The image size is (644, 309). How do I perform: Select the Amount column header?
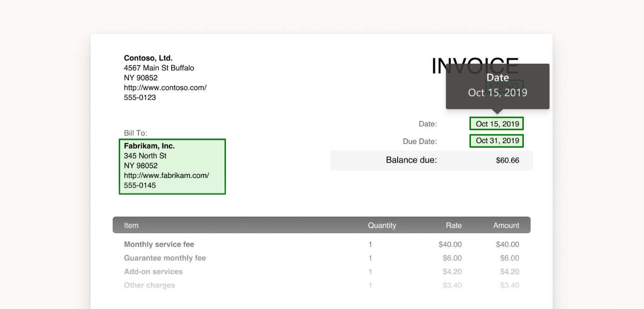click(506, 225)
